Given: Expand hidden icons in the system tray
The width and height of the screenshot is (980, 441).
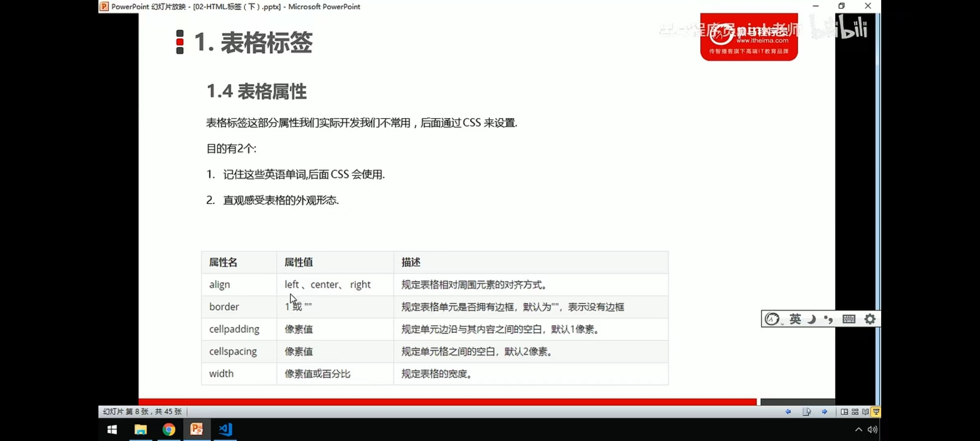Looking at the screenshot, I should [x=858, y=429].
